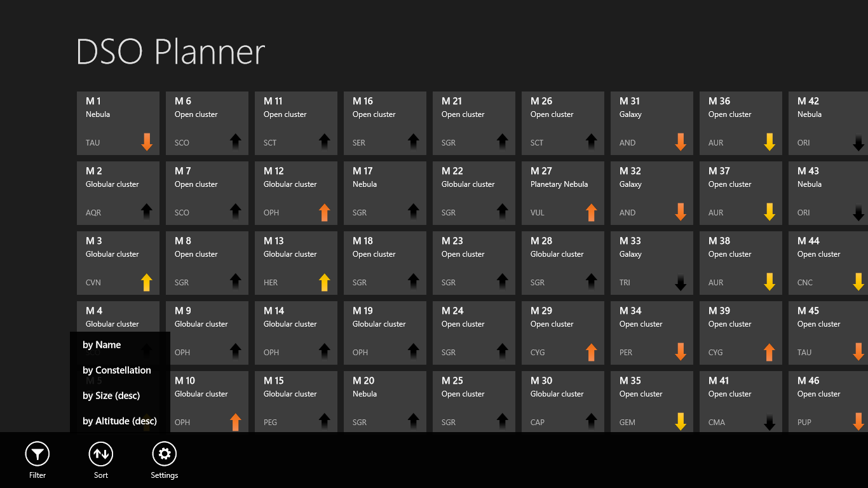This screenshot has width=868, height=488.
Task: Click the DSO Planner title
Action: pos(170,52)
